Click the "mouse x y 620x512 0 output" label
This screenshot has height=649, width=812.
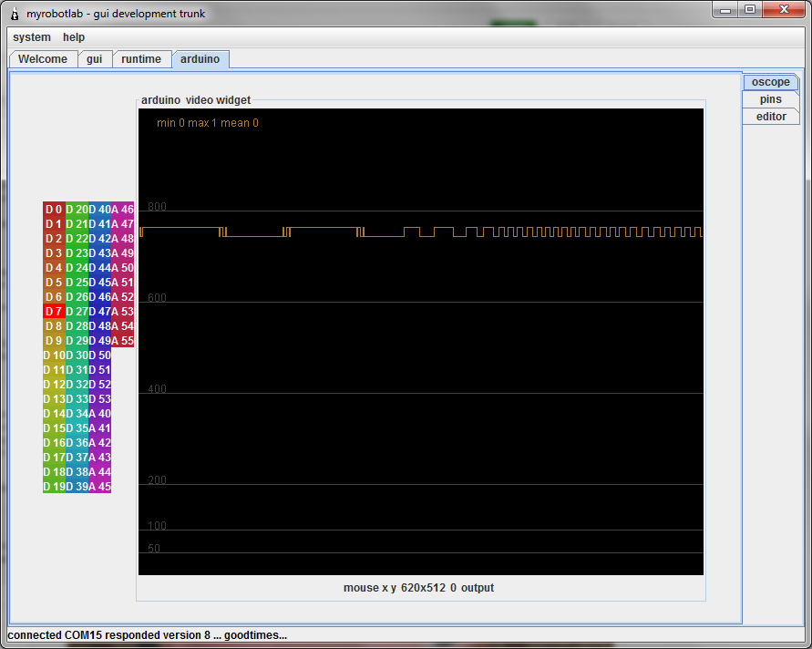point(418,588)
